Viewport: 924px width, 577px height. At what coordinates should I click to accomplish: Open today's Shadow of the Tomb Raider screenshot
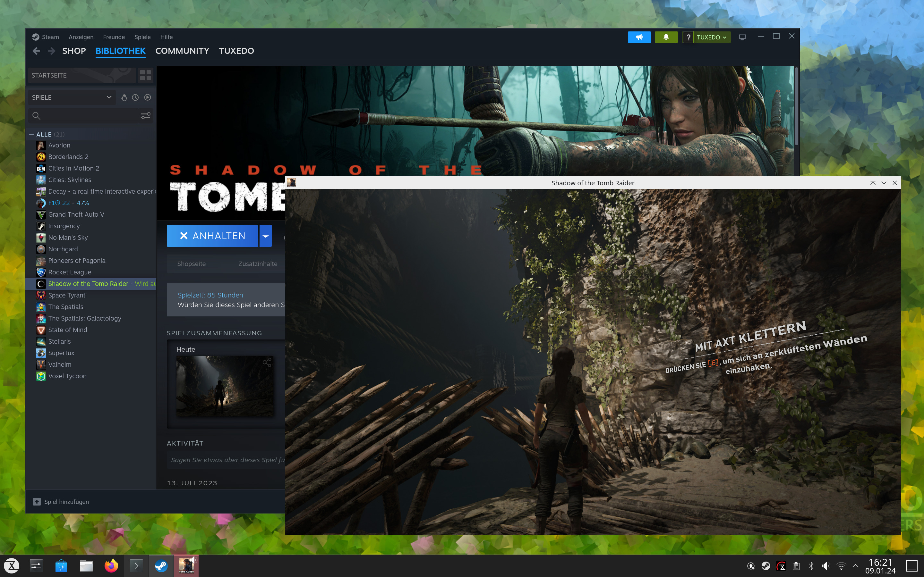[225, 386]
